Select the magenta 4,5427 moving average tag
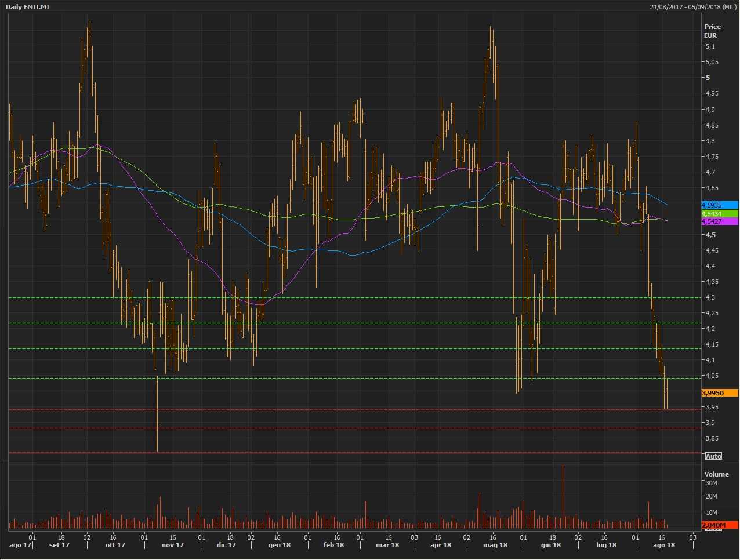Image resolution: width=740 pixels, height=560 pixels. 719,221
